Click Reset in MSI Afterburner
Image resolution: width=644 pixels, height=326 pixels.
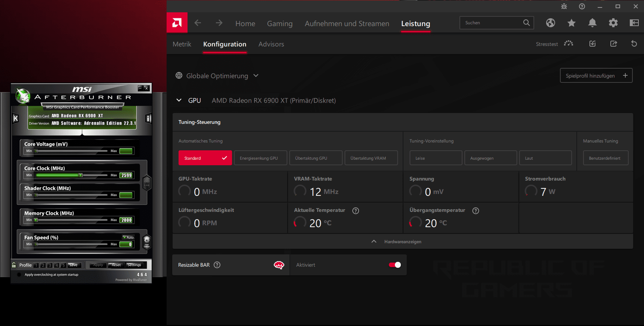tap(116, 265)
